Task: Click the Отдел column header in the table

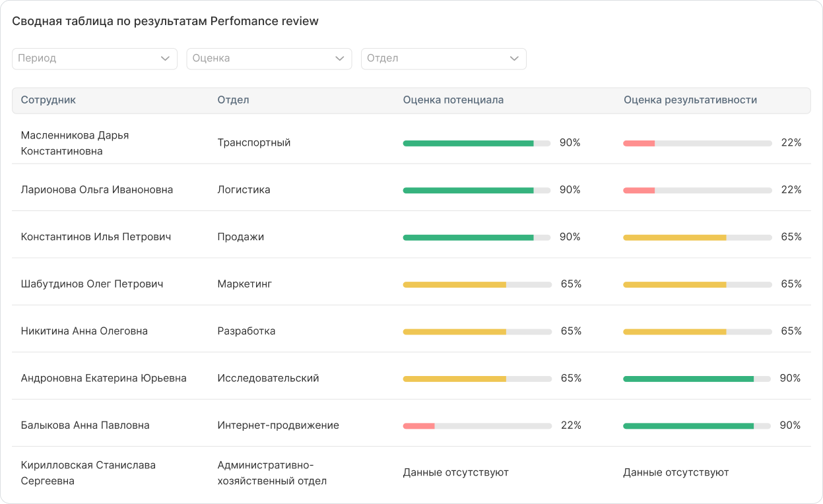Action: pos(233,100)
